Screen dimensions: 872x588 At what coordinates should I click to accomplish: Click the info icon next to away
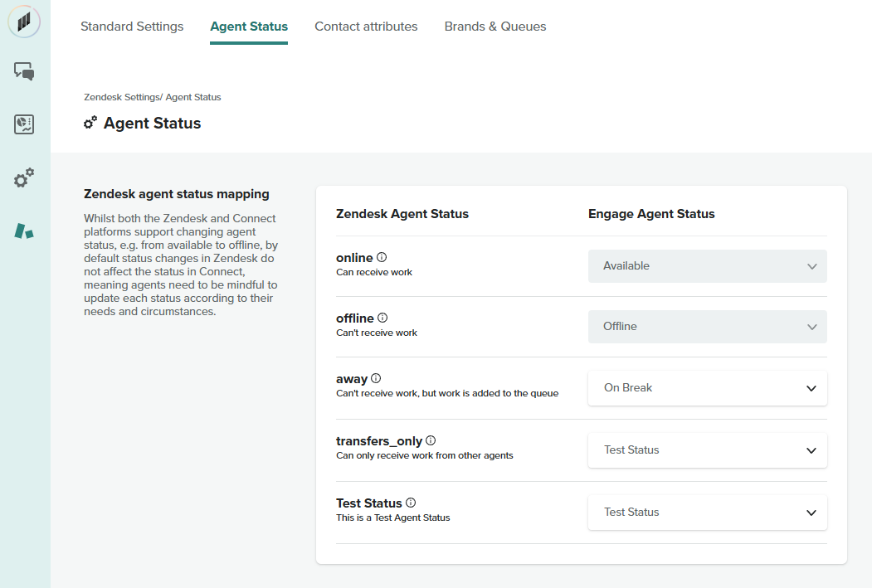click(376, 378)
